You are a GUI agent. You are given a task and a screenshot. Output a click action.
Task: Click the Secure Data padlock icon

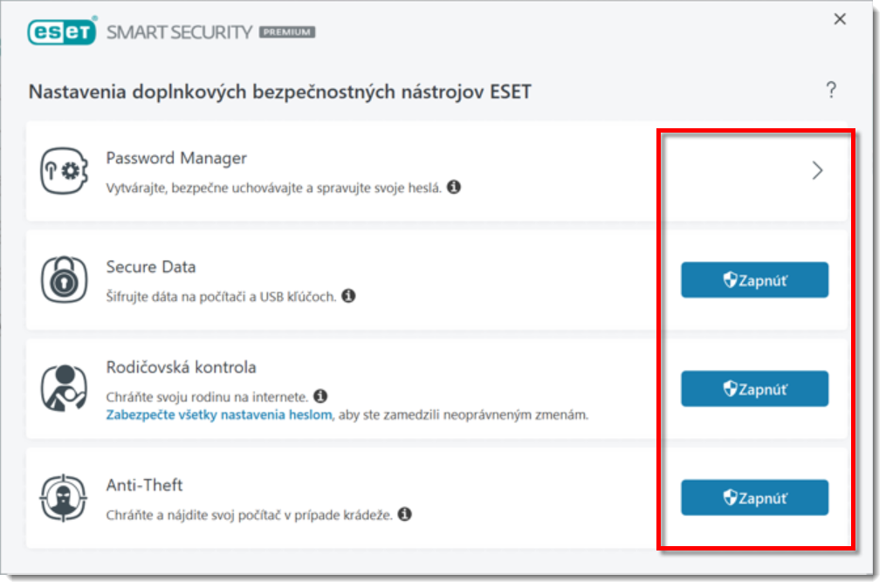click(65, 280)
